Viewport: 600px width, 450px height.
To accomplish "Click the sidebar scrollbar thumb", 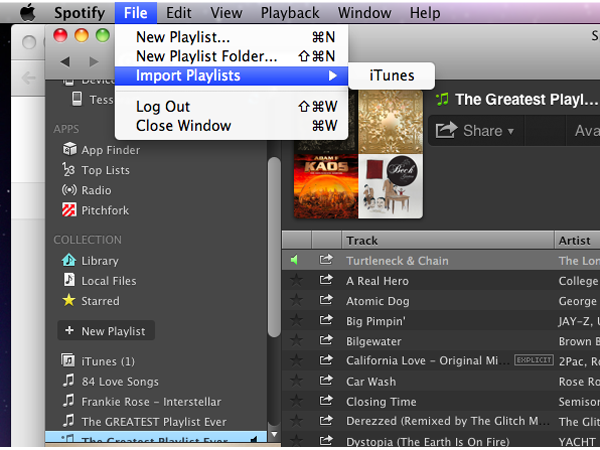I will [x=274, y=247].
